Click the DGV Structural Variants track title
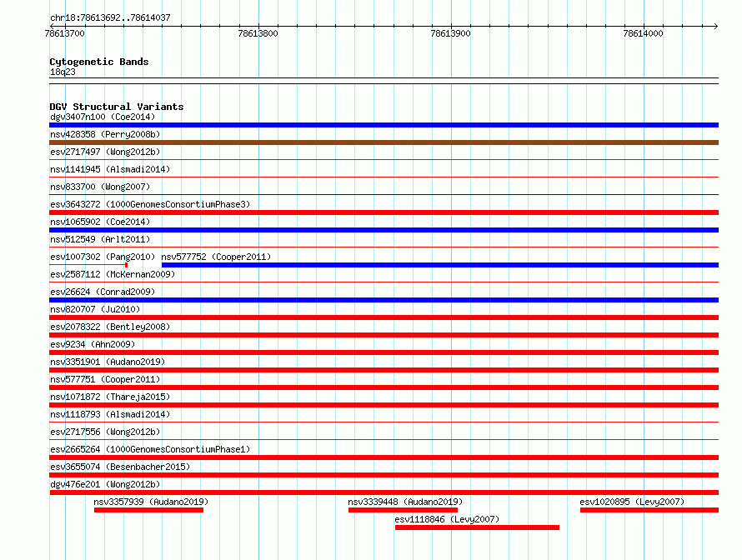Image resolution: width=742 pixels, height=560 pixels. pyautogui.click(x=117, y=107)
